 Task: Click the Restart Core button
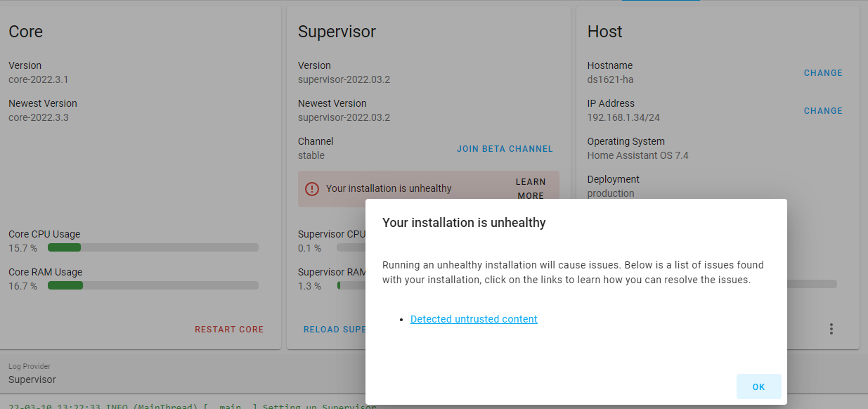[229, 329]
